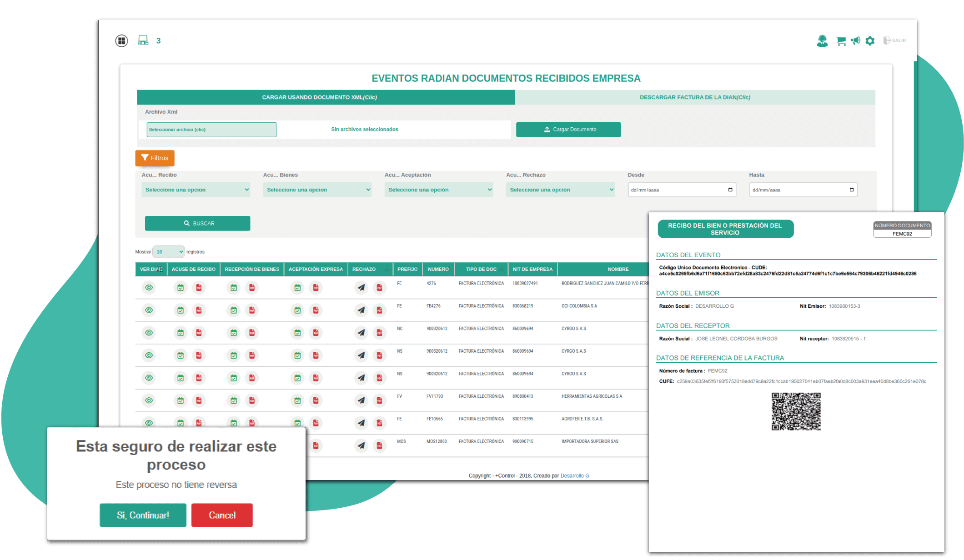
Task: Open Acu... Bienes dropdown
Action: [x=317, y=190]
